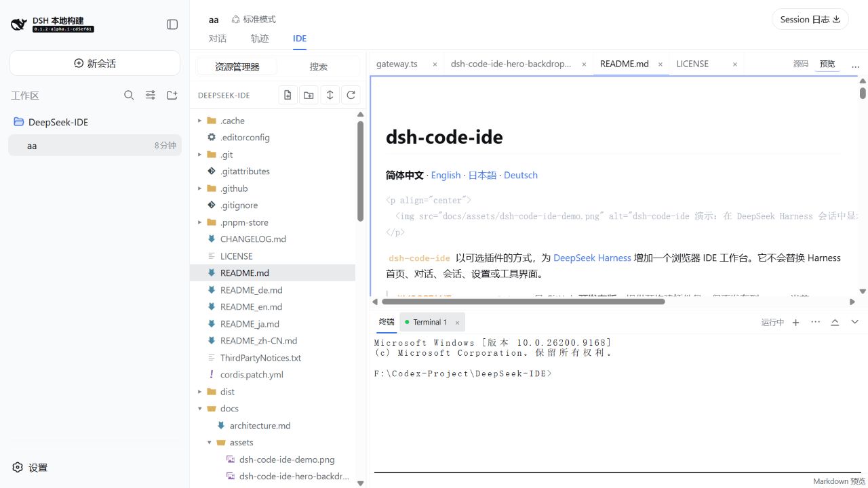Select the Terminal 1 tab
This screenshot has height=488, width=868.
tap(431, 322)
